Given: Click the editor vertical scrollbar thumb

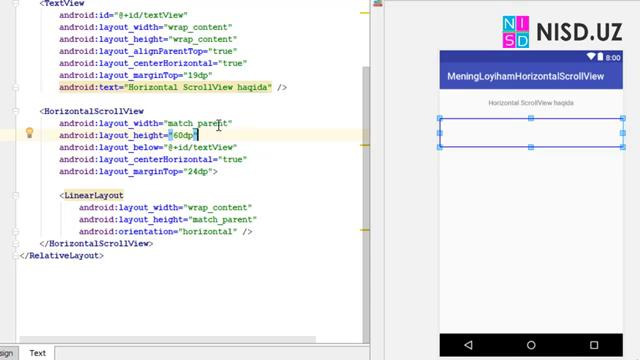Looking at the screenshot, I should pos(366,204).
